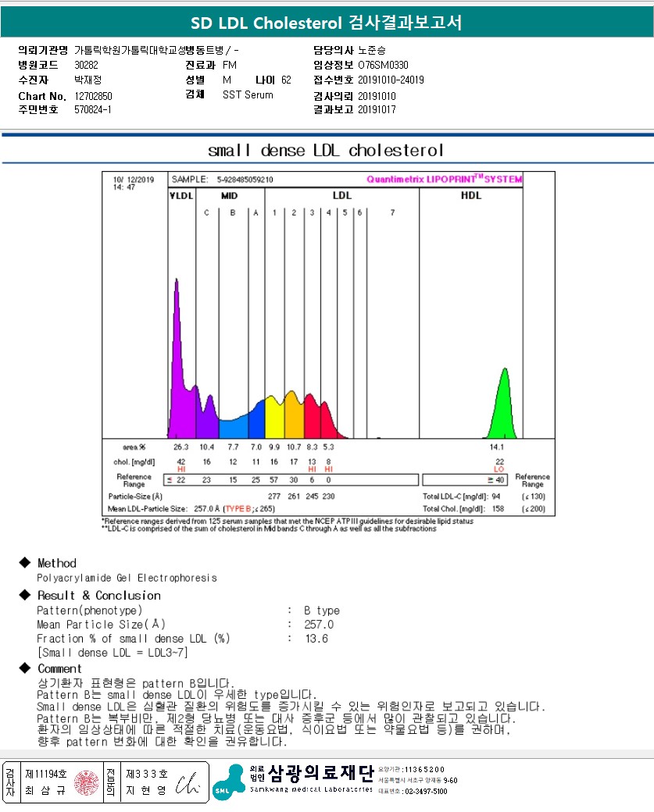This screenshot has height=812, width=654.
Task: Click the VLDL column header in chart
Action: pyautogui.click(x=180, y=195)
